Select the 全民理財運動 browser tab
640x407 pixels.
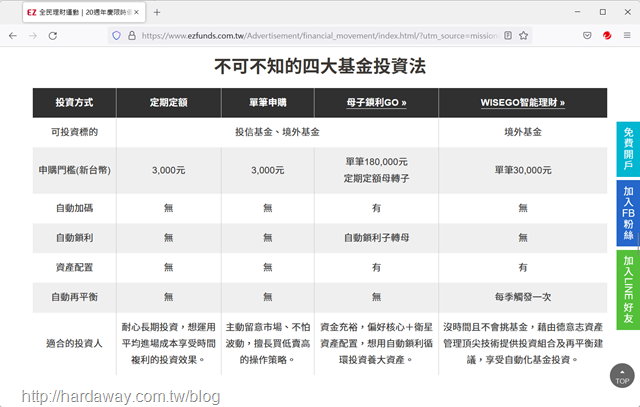[x=84, y=12]
